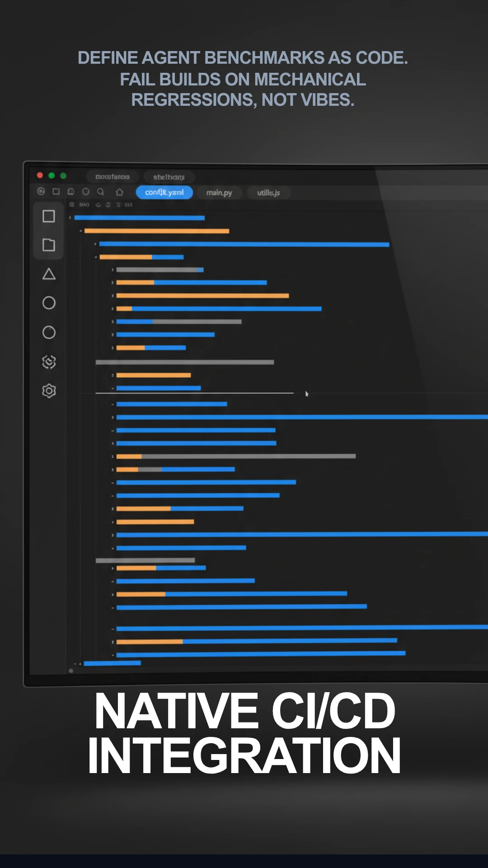Click the round menu icon at toolbar start
This screenshot has height=868, width=488.
pos(41,192)
